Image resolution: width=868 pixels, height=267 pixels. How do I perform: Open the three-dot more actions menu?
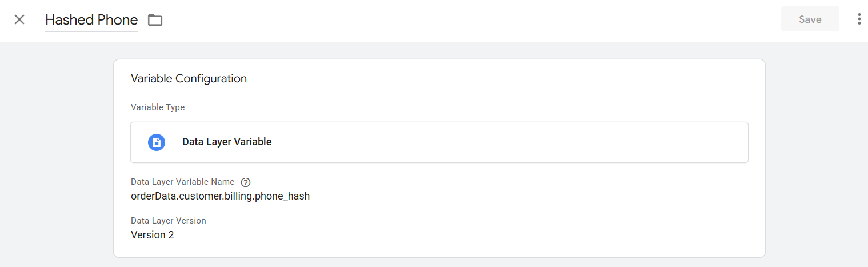pos(859,19)
